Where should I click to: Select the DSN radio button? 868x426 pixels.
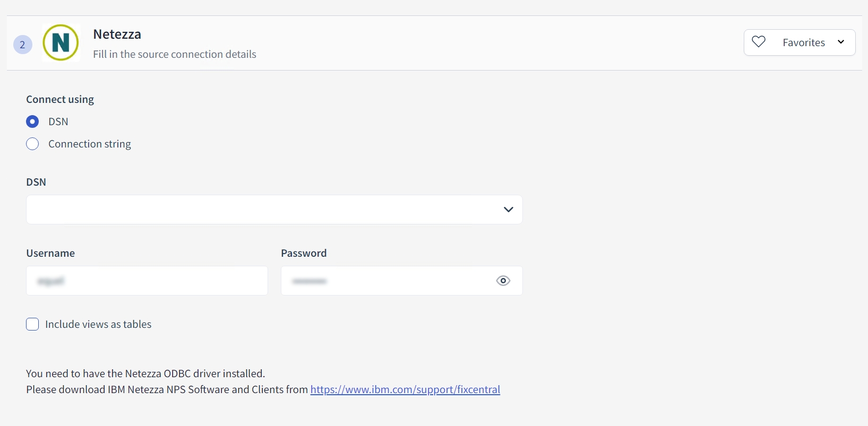(x=32, y=121)
